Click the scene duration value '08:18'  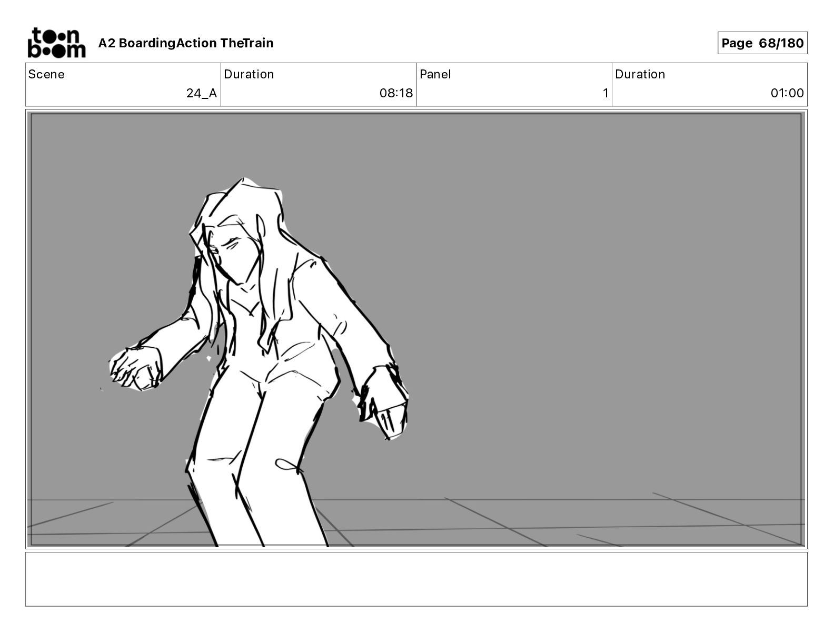[x=396, y=93]
